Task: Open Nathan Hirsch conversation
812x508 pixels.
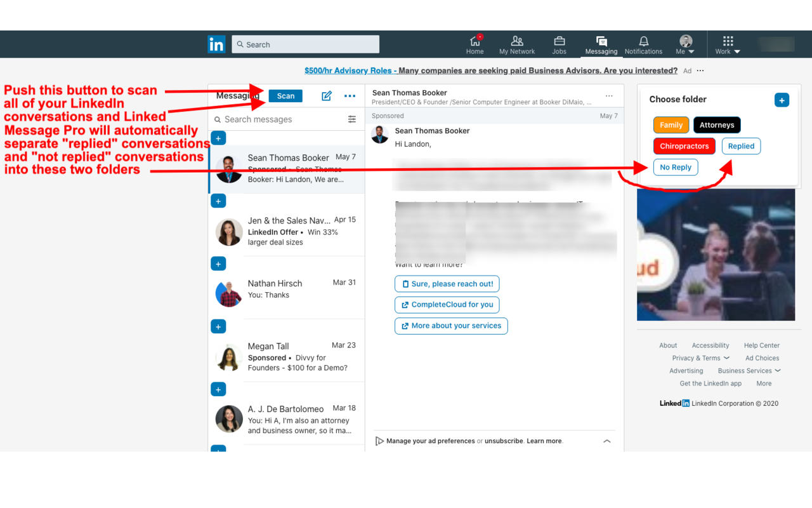Action: coord(287,295)
